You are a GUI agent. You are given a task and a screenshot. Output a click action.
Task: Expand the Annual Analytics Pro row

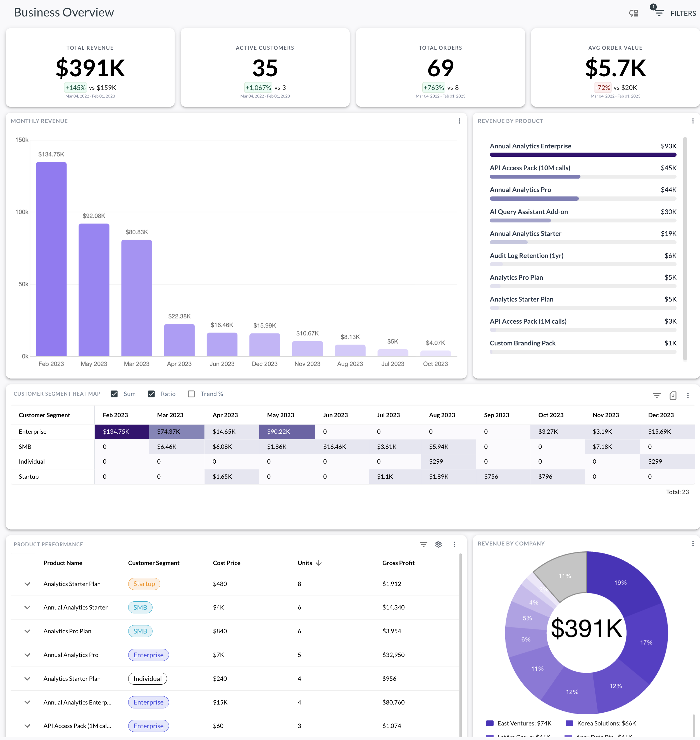click(x=27, y=654)
